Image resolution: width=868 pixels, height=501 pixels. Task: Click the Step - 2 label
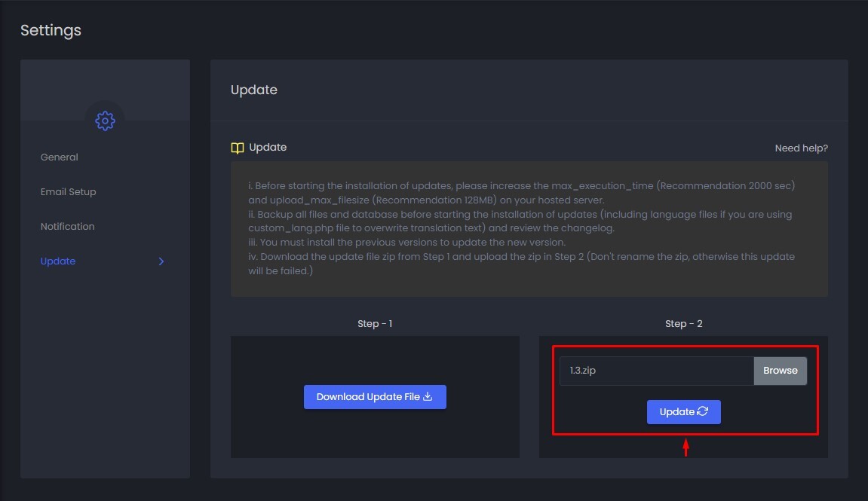(683, 323)
